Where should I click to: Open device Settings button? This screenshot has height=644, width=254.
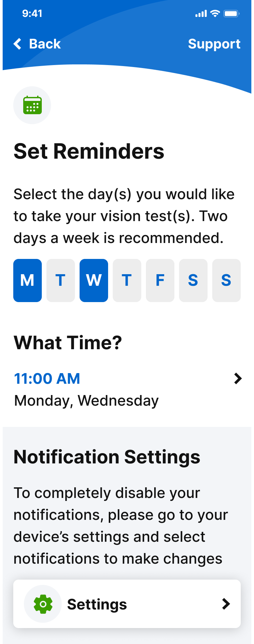coord(127,604)
